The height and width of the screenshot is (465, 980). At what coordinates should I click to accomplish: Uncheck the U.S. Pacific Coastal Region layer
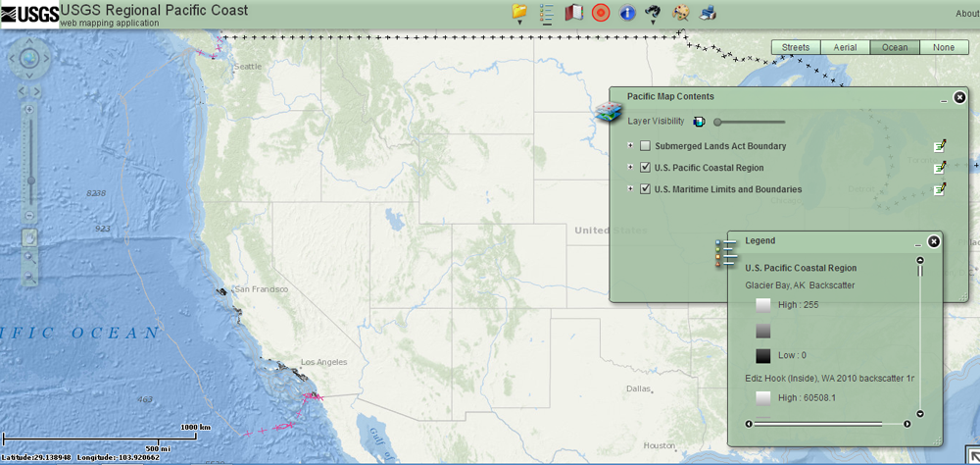tap(645, 168)
